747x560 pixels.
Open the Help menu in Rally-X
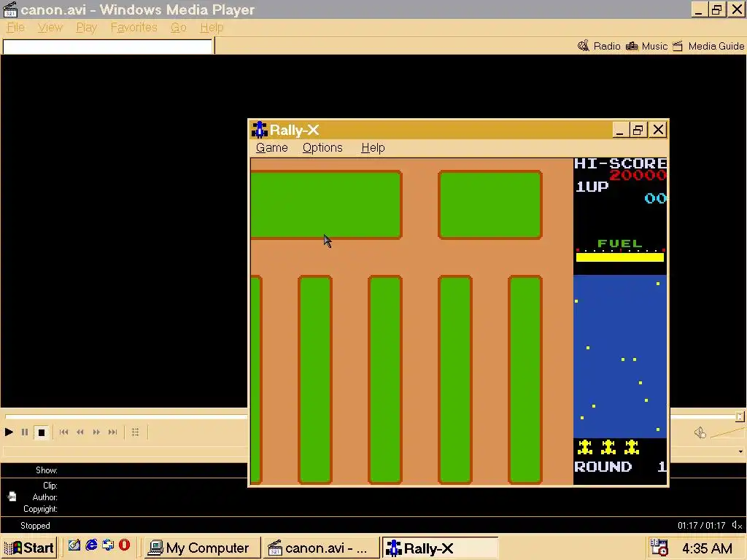pos(373,147)
